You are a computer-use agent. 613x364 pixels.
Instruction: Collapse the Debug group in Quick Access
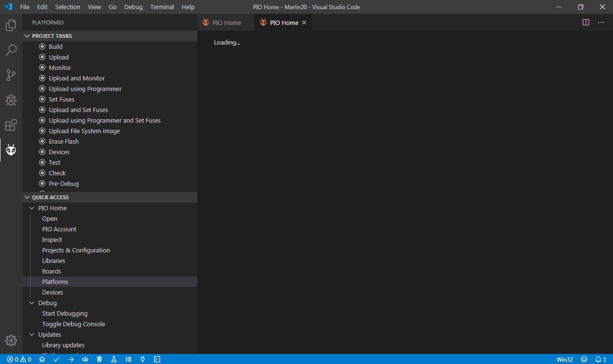[x=32, y=303]
